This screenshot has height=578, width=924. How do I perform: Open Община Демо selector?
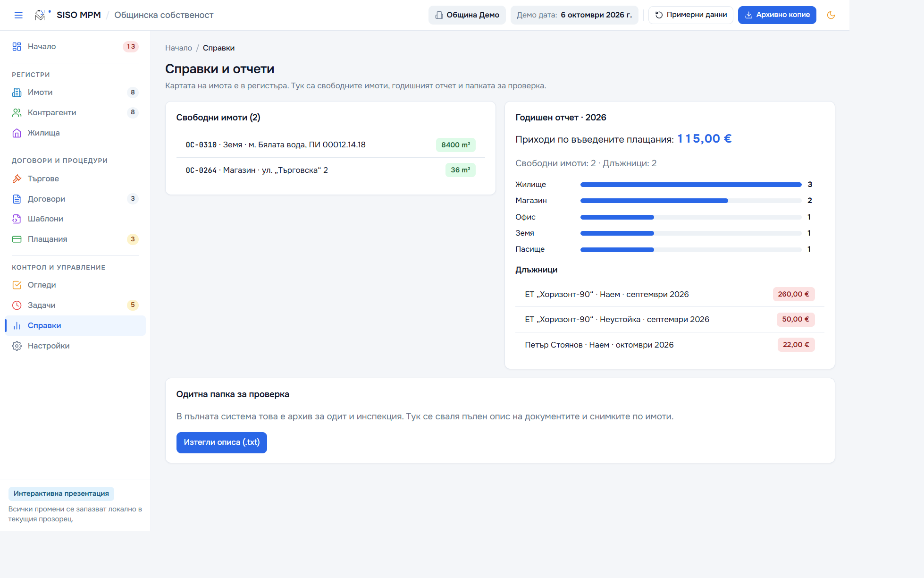(467, 15)
